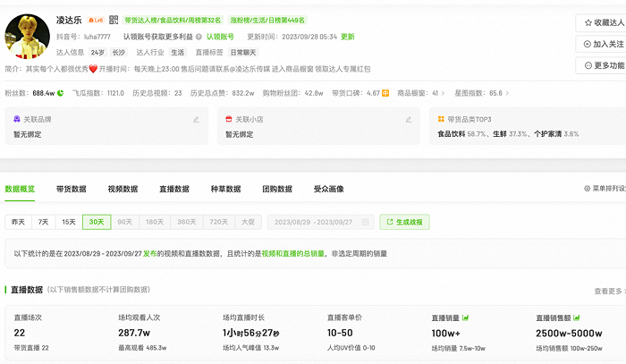Click the edit pencil in 关联小店 card
Image resolution: width=626 pixels, height=364 pixels.
[x=409, y=119]
